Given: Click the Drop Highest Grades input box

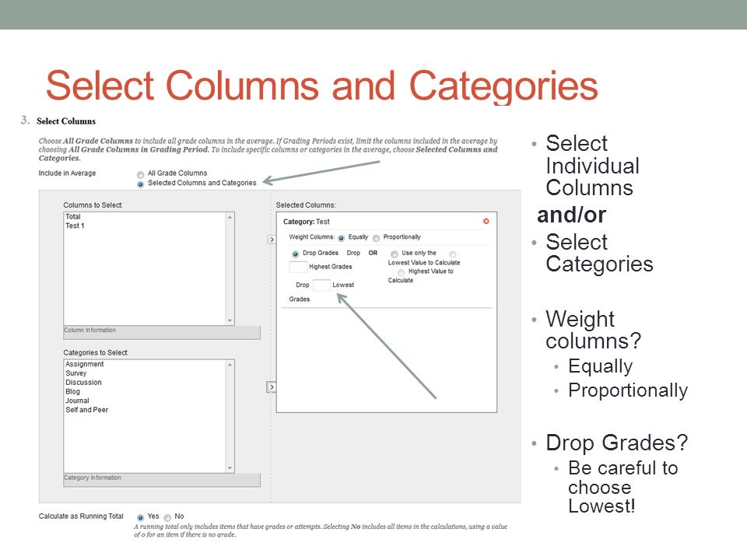Looking at the screenshot, I should pos(298,267).
